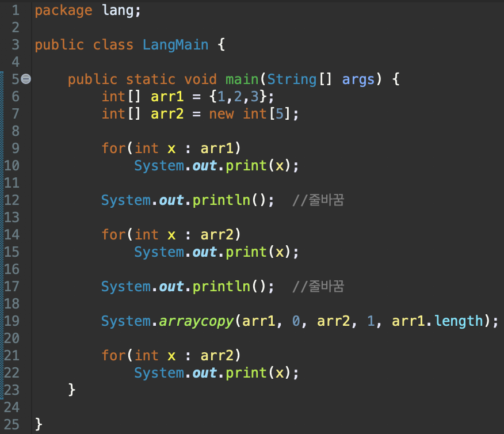Click the class name LangMain
Viewport: 504px width, 434px height.
[x=175, y=45]
